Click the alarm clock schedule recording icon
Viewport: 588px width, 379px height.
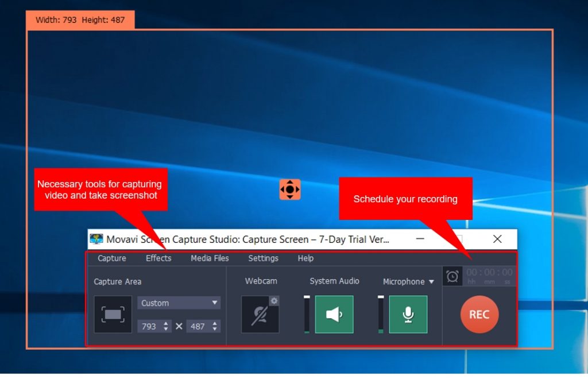click(452, 276)
